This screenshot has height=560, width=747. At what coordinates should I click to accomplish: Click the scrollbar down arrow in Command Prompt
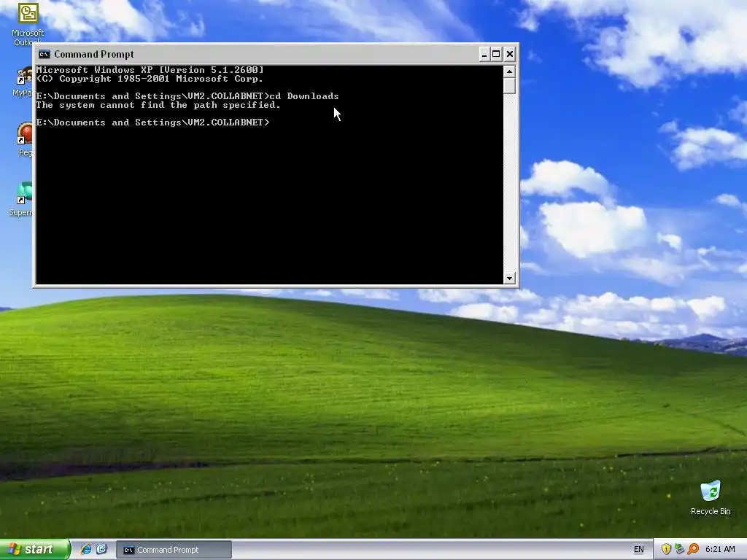(509, 278)
